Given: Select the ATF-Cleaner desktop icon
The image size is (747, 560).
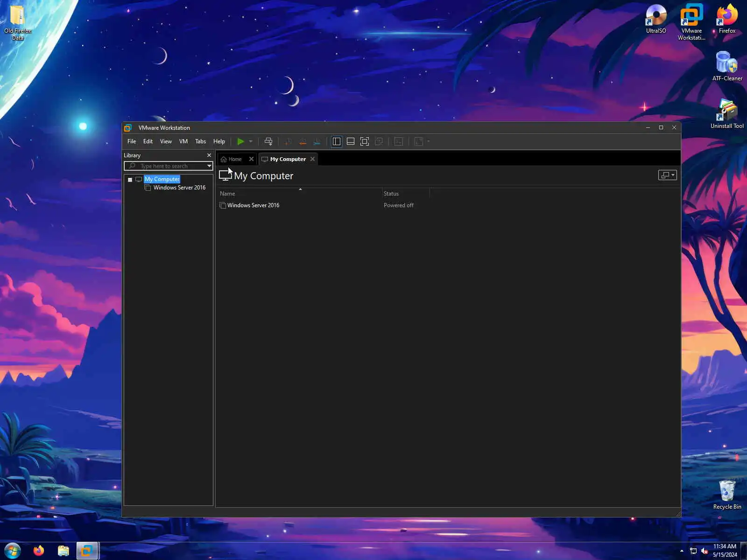Looking at the screenshot, I should (727, 66).
